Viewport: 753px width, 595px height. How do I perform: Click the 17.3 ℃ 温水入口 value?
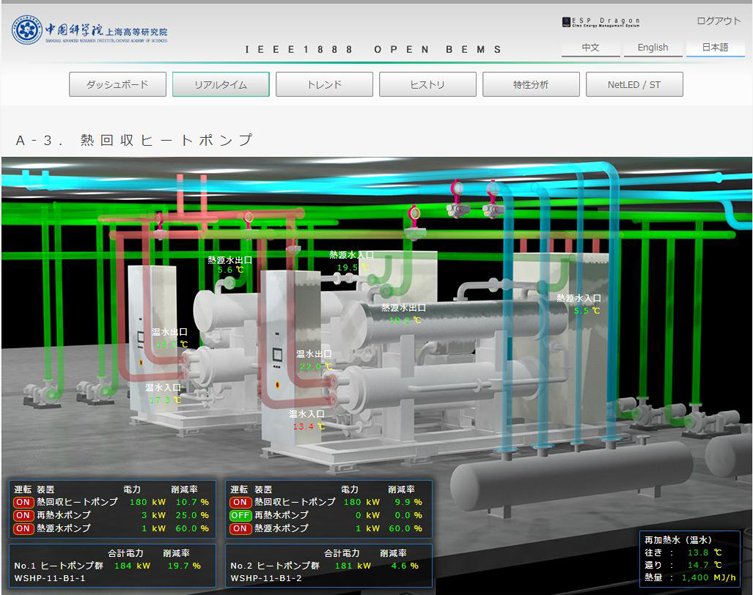(165, 400)
